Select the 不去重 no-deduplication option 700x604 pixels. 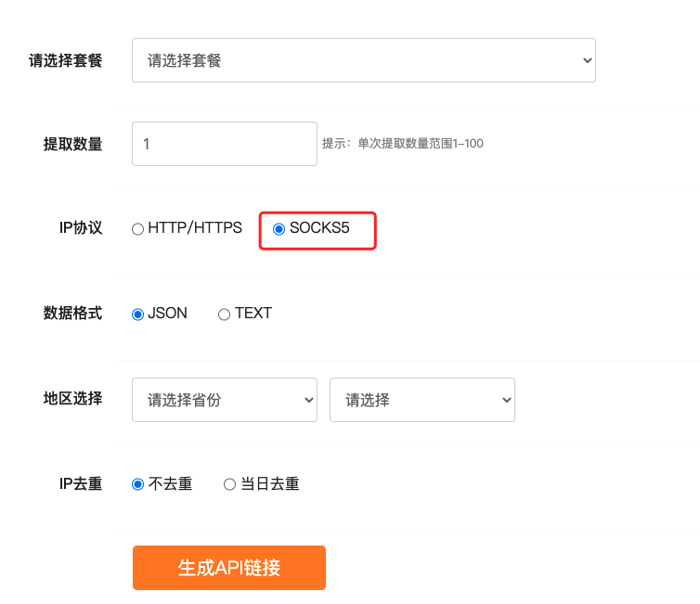[x=138, y=484]
